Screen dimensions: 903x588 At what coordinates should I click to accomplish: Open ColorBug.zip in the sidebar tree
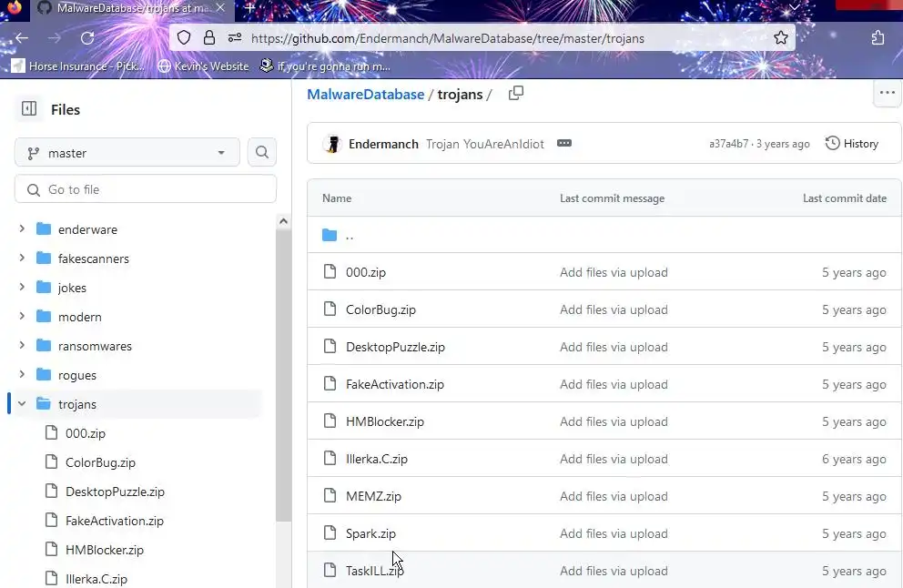pos(100,462)
